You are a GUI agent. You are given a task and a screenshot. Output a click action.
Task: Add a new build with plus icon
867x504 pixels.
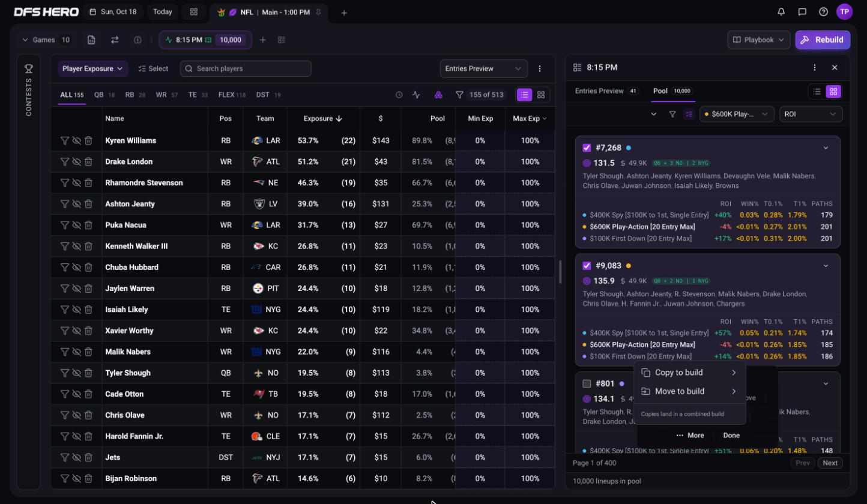pos(262,40)
